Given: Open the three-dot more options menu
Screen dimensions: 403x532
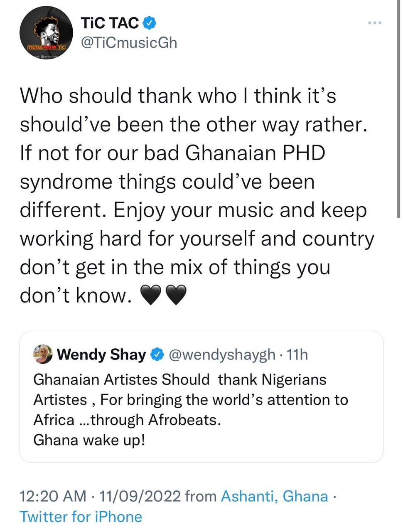Looking at the screenshot, I should (x=375, y=23).
